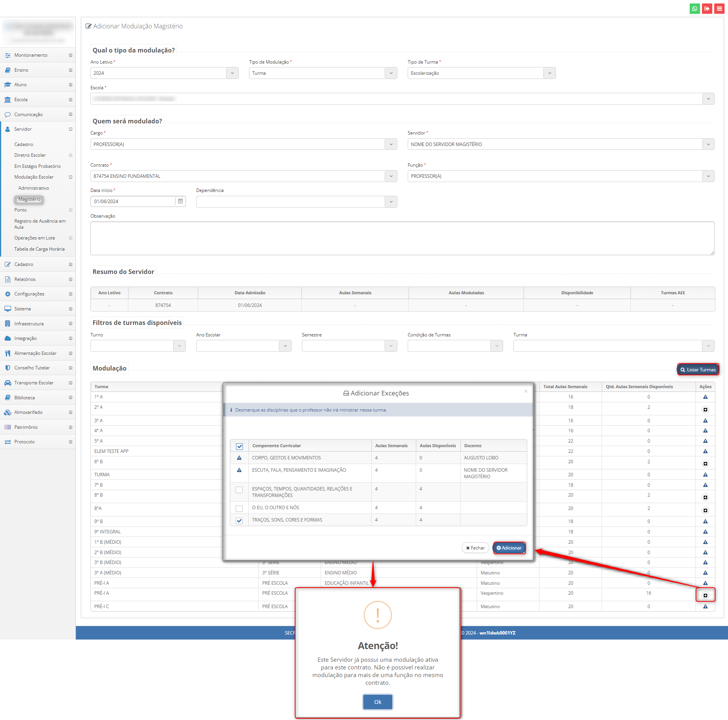Click the plus icon in row 2º A
The width and height of the screenshot is (728, 720).
coord(705,410)
